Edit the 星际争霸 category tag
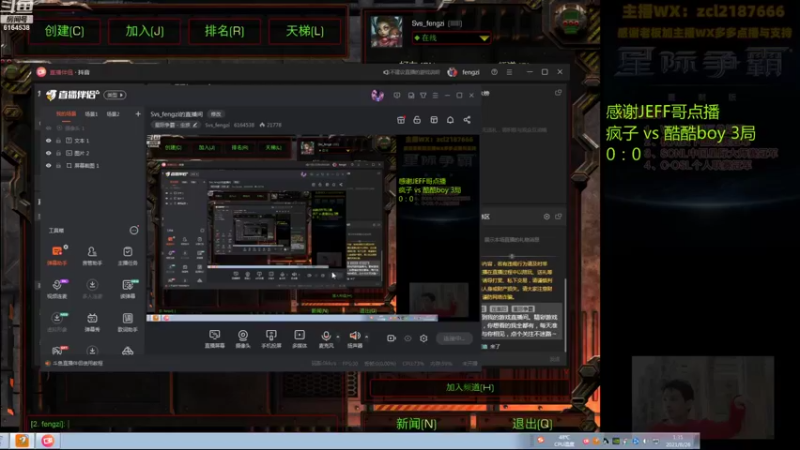The width and height of the screenshot is (800, 450). [176, 125]
